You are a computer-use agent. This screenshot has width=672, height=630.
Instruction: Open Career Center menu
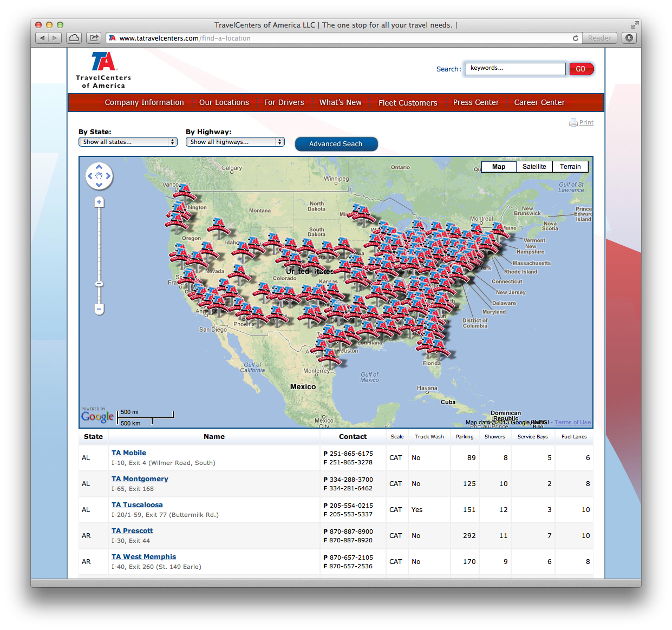coord(539,102)
